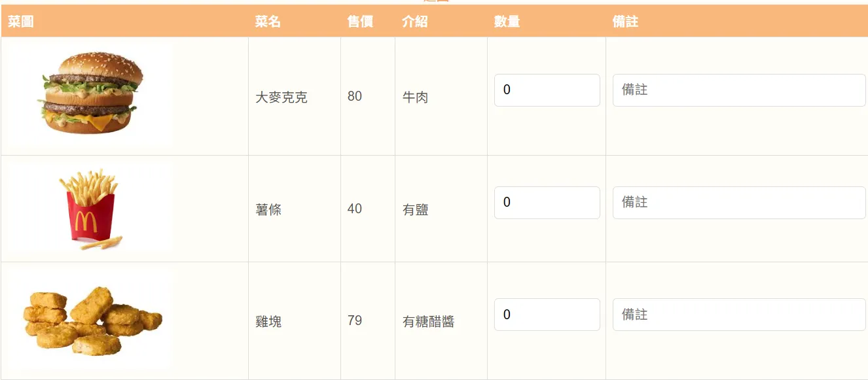Click the chicken nuggets image
The height and width of the screenshot is (380, 868).
[x=92, y=320]
